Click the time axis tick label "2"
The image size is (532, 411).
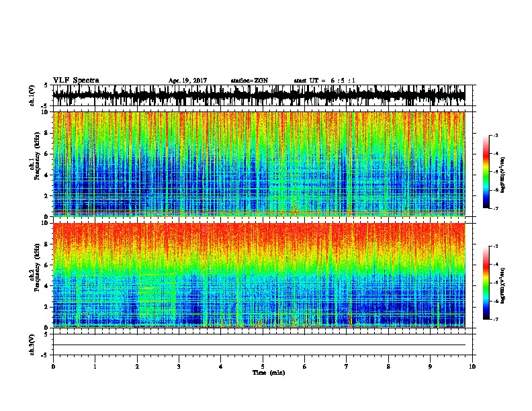(x=137, y=367)
